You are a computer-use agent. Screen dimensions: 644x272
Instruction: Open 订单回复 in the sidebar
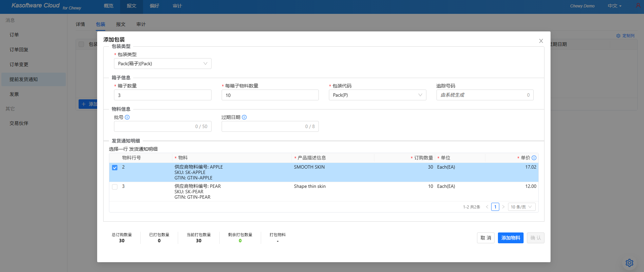pos(19,50)
